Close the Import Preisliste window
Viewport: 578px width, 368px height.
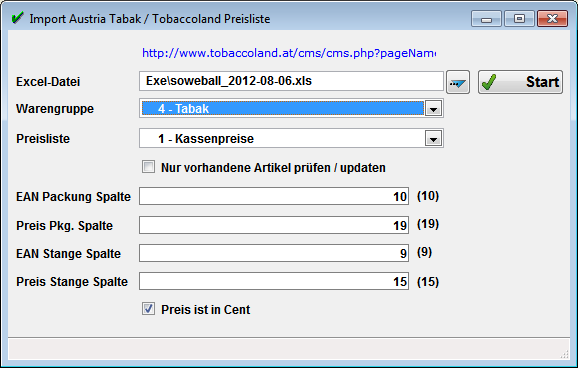[552, 19]
